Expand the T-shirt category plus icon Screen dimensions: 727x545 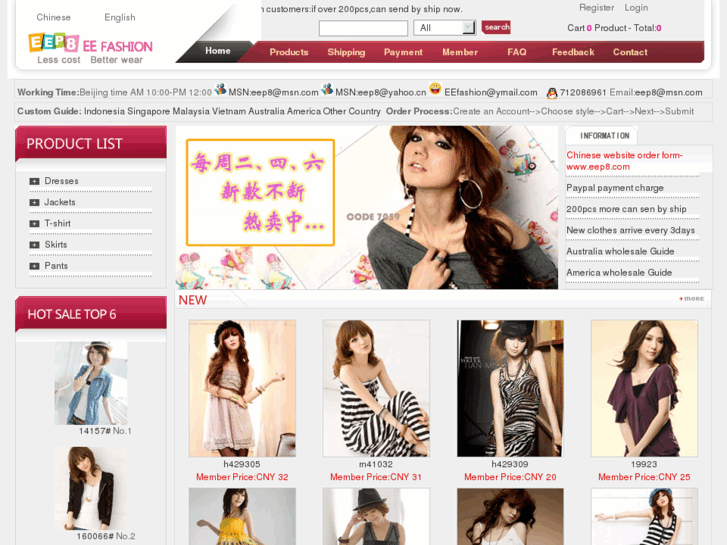34,224
